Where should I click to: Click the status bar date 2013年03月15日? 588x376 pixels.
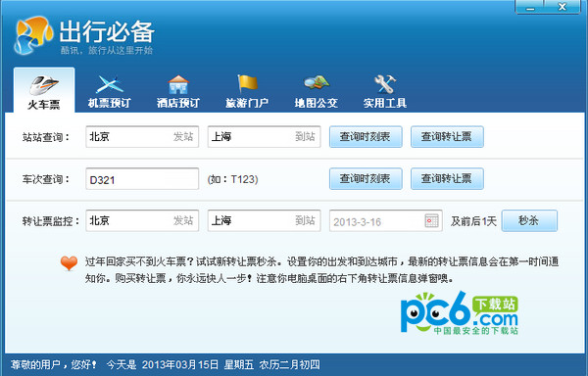click(180, 365)
